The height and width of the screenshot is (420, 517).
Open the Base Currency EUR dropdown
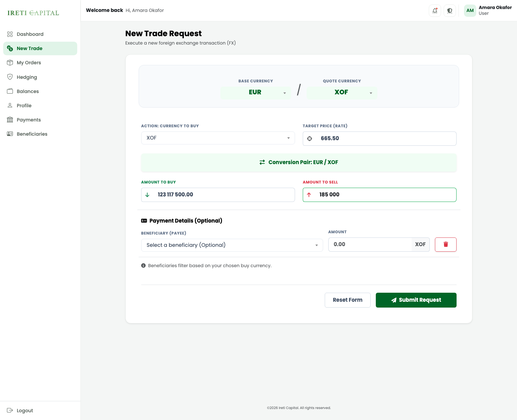256,93
